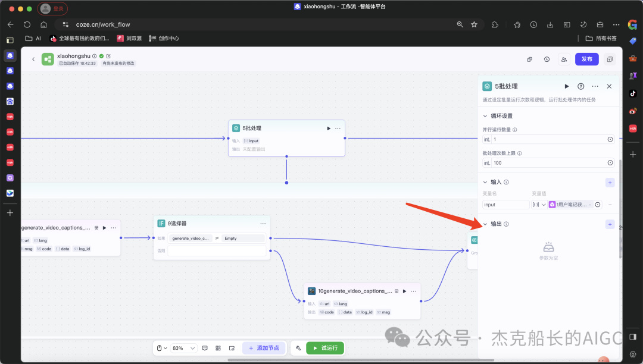Close the 5批处理 settings panel
The image size is (643, 364).
609,86
